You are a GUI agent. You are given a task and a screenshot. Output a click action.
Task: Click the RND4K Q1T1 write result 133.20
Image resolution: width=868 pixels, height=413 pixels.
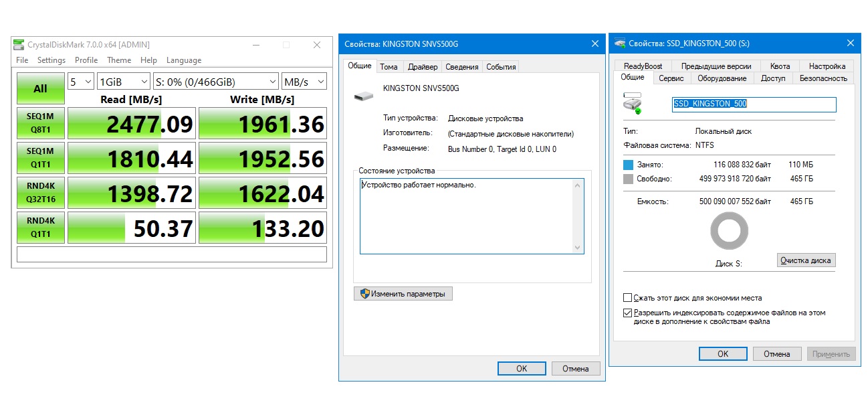(263, 228)
